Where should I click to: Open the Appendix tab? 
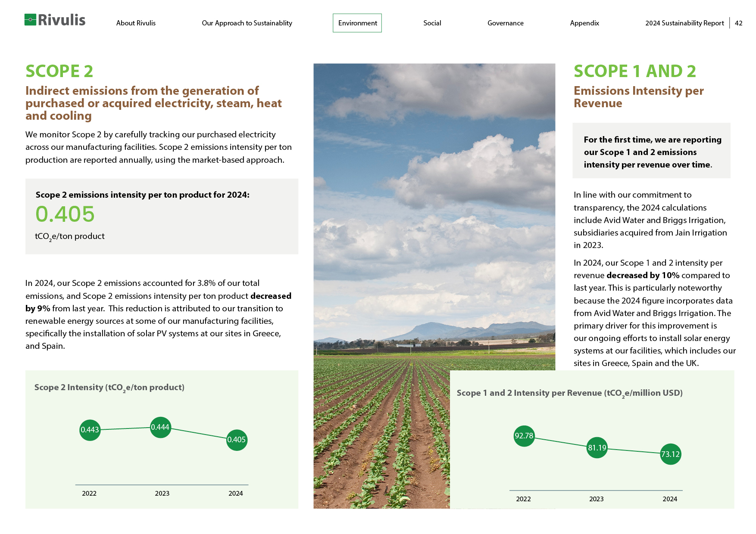[x=584, y=23]
